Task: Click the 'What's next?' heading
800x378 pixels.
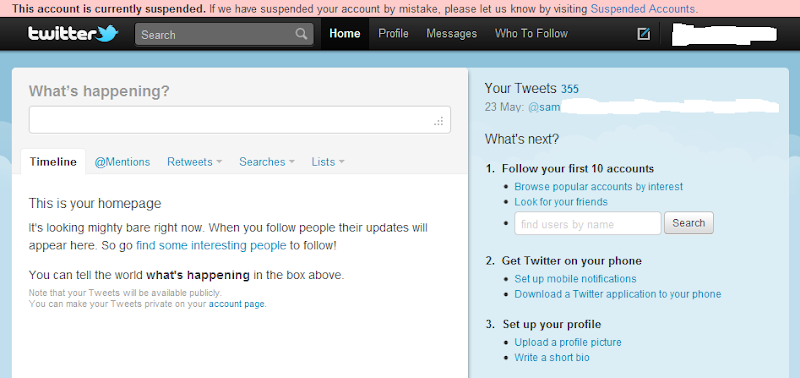Action: pos(522,139)
